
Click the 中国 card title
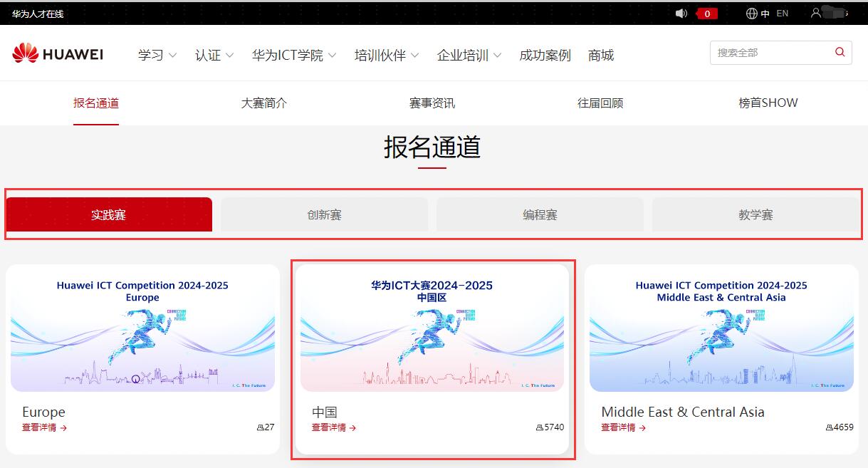click(325, 412)
